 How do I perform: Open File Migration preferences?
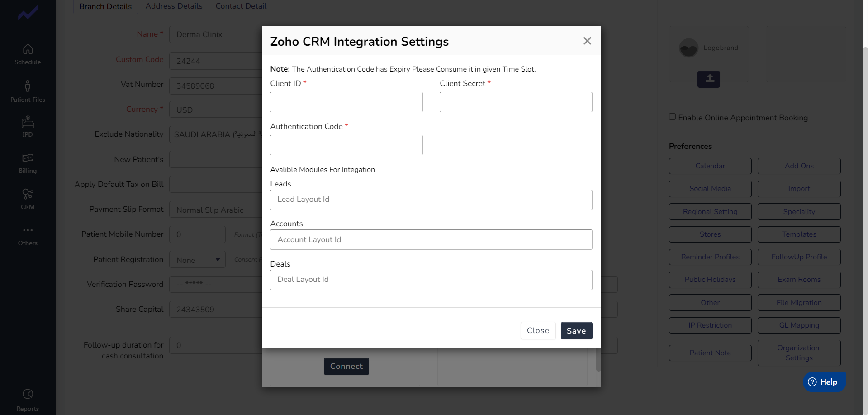pos(799,302)
